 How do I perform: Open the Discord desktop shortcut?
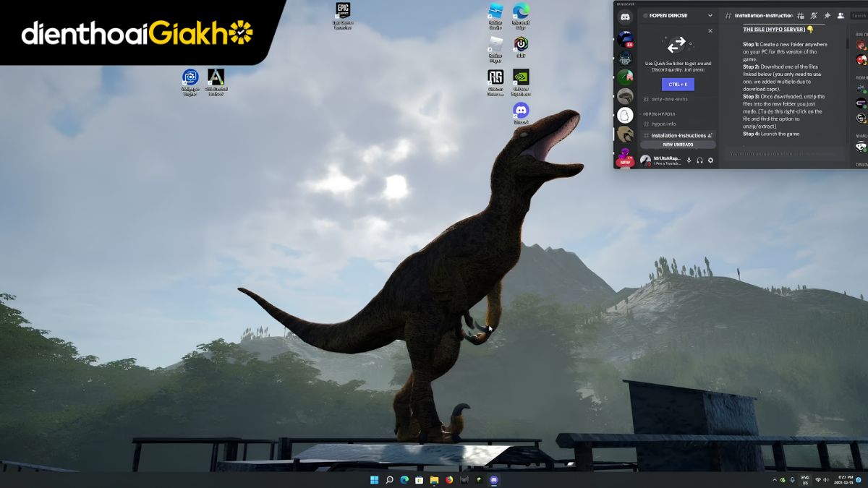(x=521, y=113)
